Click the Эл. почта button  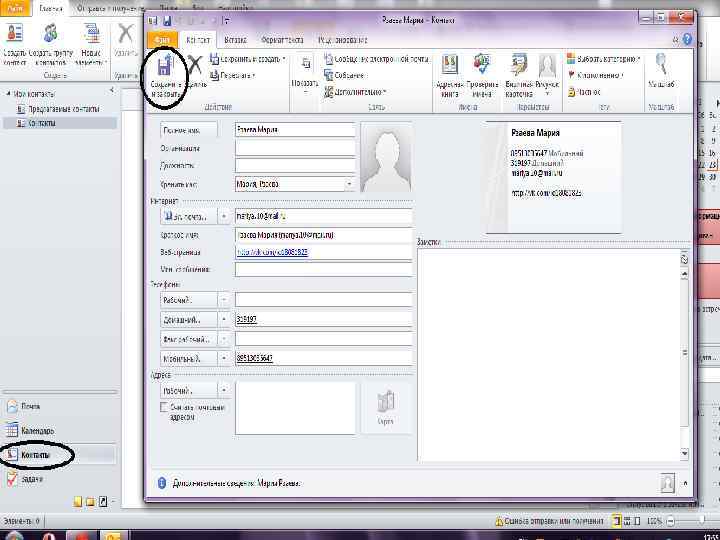click(188, 216)
